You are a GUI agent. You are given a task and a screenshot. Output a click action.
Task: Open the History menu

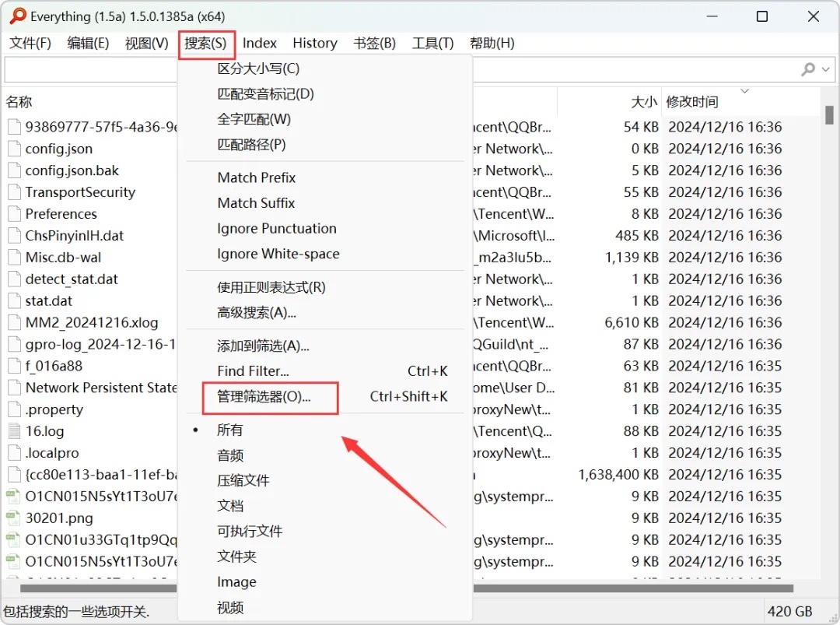pos(314,43)
